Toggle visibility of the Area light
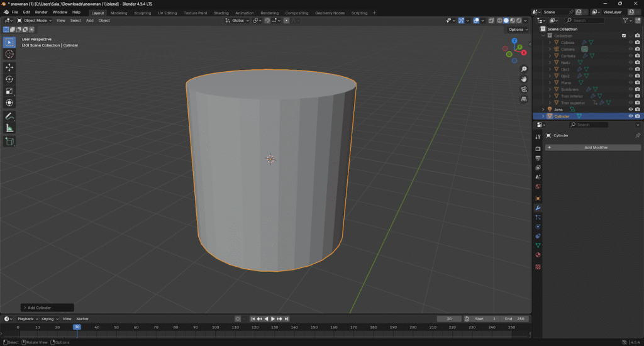 click(x=630, y=109)
